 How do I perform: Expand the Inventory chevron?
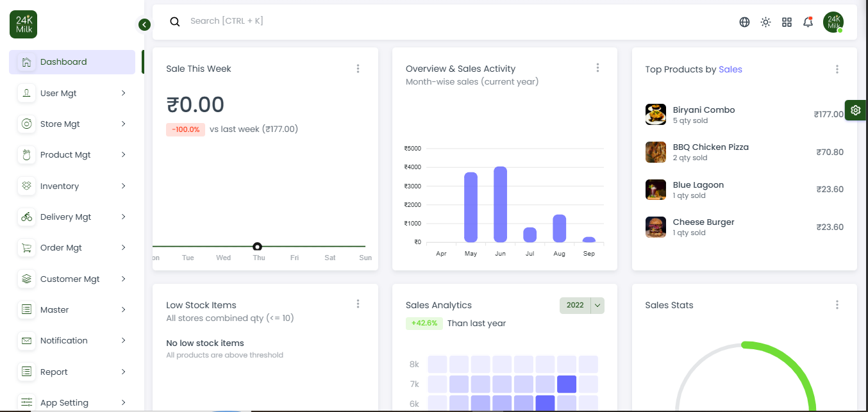click(123, 186)
